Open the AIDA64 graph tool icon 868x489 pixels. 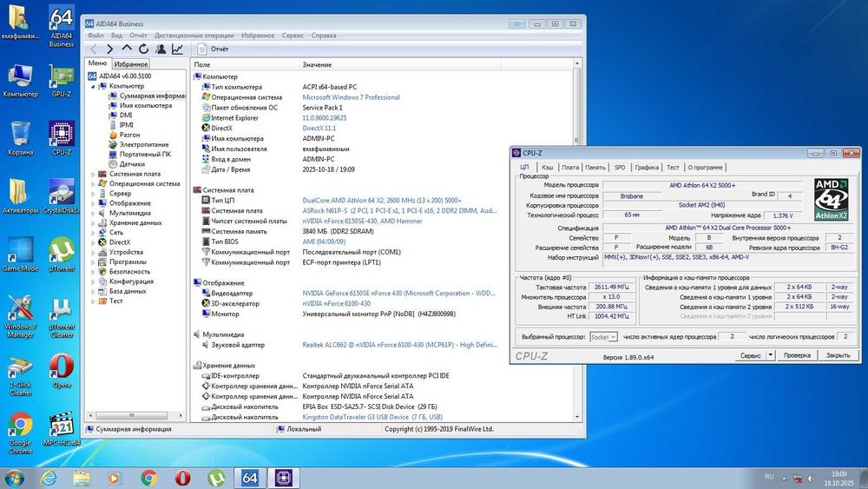coord(177,50)
